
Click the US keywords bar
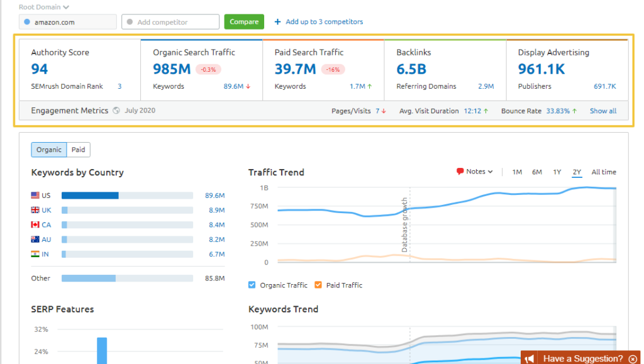[127, 196]
